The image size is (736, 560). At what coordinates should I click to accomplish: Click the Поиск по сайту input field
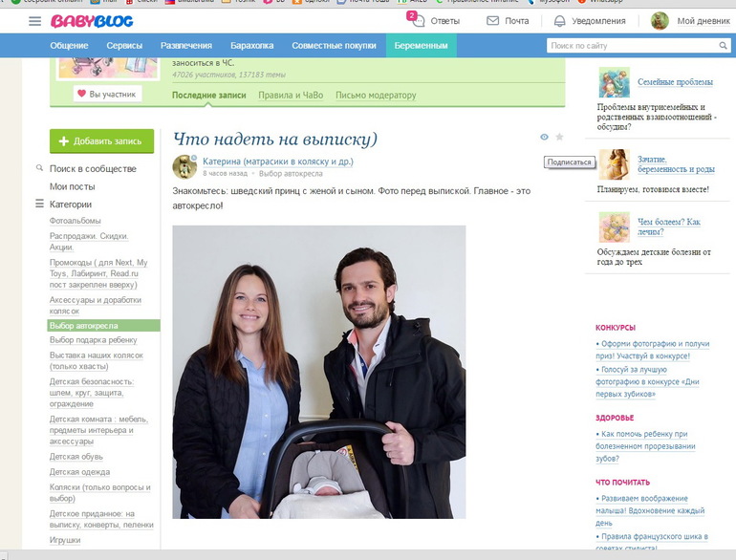[x=631, y=45]
